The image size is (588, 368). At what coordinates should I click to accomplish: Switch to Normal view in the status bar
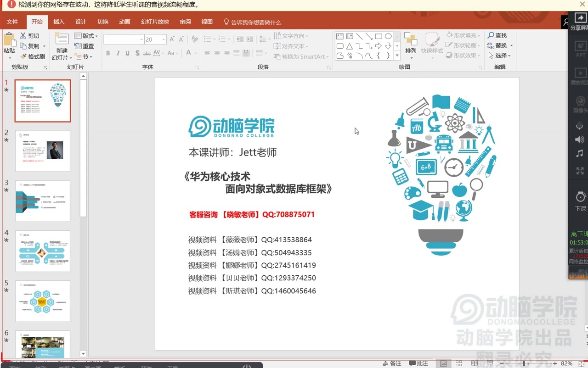pos(443,363)
